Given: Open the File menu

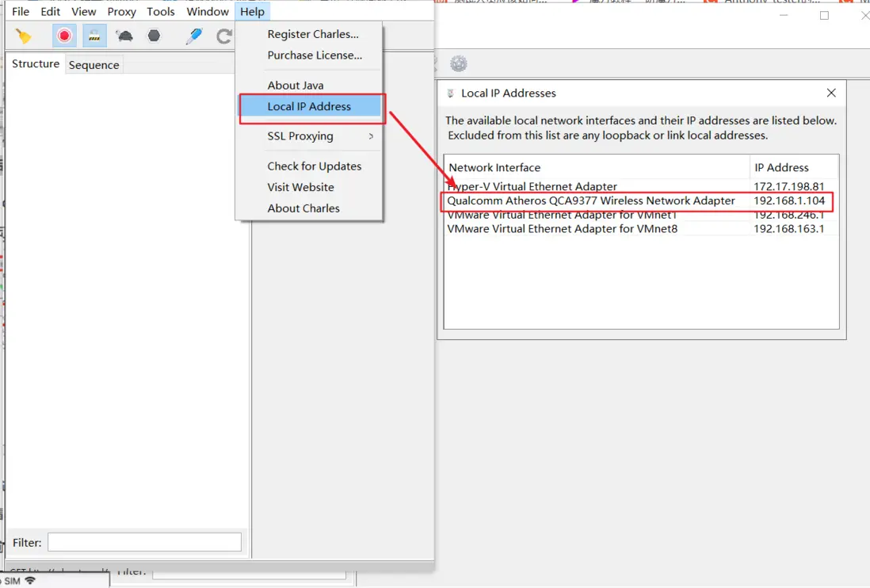Looking at the screenshot, I should tap(21, 12).
